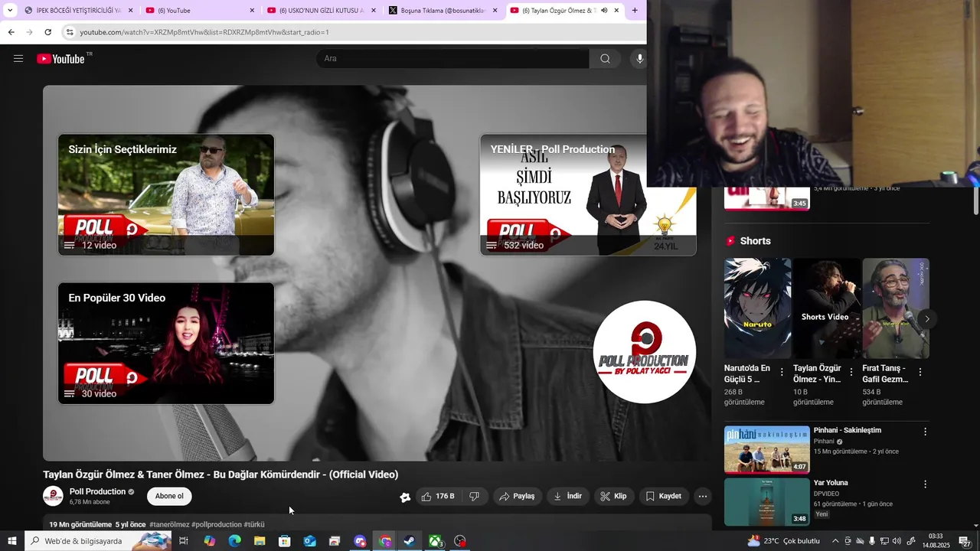Switch to USKO'NUN GİZLİ KUTUSU tab

tap(322, 11)
